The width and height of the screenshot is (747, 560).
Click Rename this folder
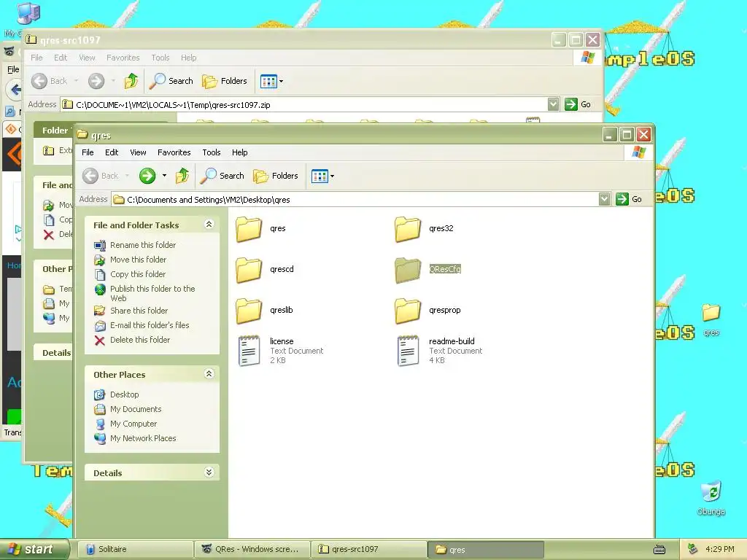[143, 245]
